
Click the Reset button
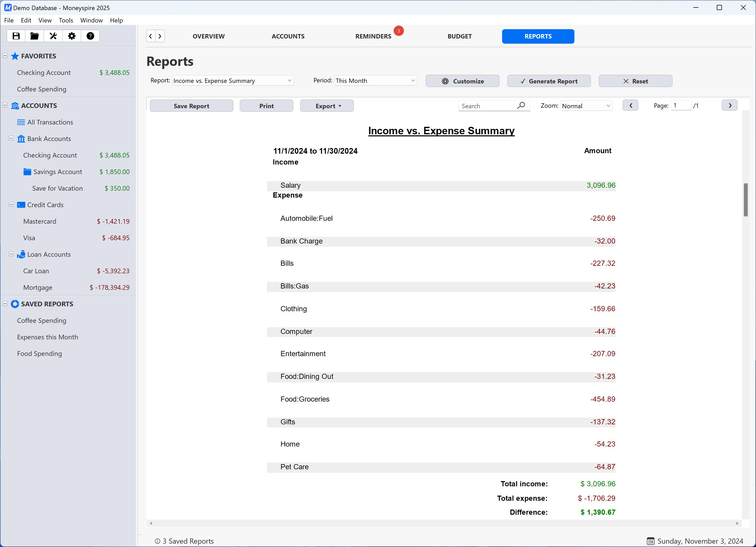pos(635,81)
